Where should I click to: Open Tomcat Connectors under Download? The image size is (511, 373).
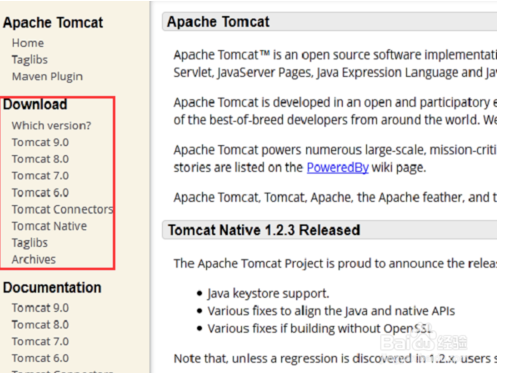pyautogui.click(x=63, y=209)
